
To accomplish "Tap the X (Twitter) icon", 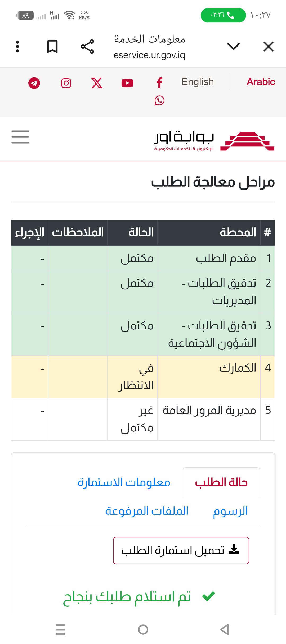I will 97,83.
